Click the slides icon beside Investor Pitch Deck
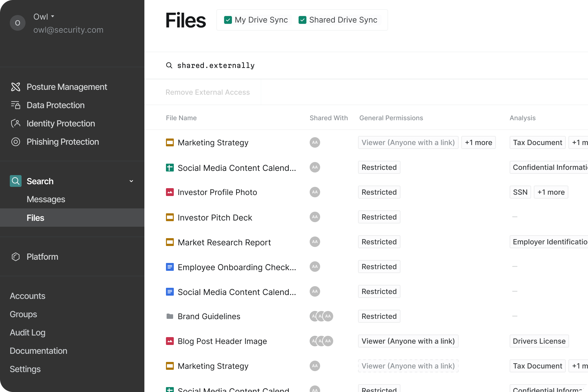 pyautogui.click(x=170, y=217)
